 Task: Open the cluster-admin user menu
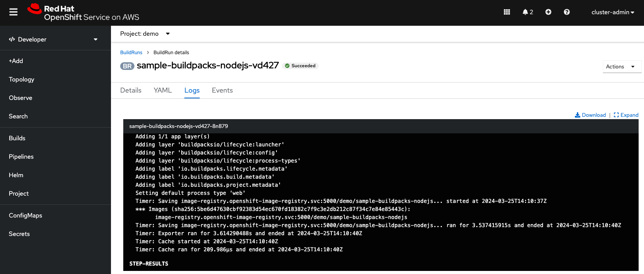pyautogui.click(x=613, y=12)
